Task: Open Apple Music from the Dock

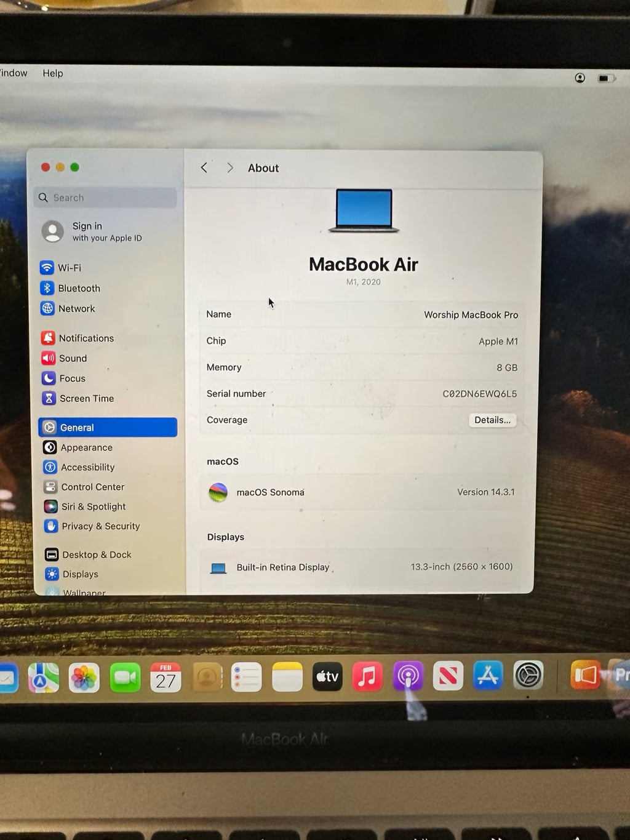Action: [x=367, y=677]
